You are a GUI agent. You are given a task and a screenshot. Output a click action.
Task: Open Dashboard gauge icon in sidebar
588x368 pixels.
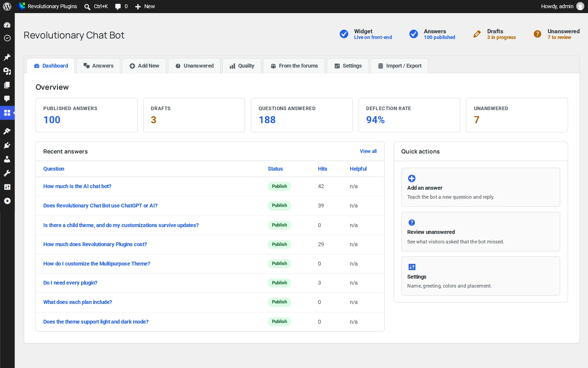click(7, 25)
